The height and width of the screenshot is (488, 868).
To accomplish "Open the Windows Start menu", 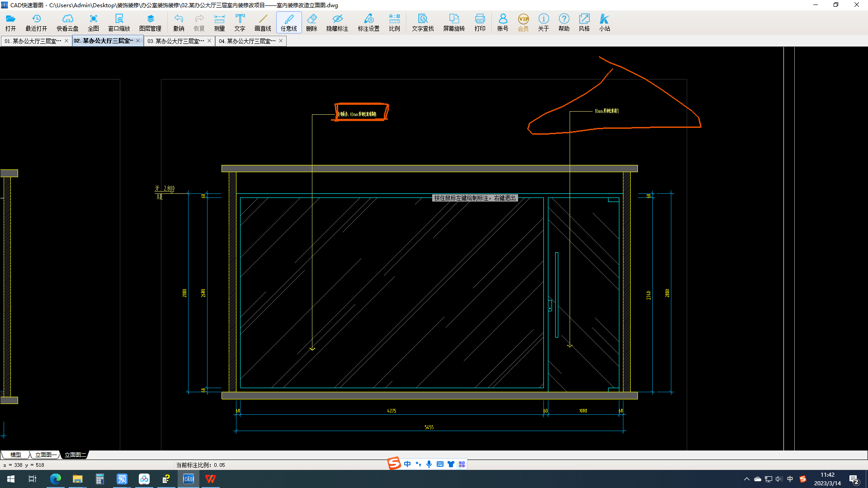I will coord(11,479).
